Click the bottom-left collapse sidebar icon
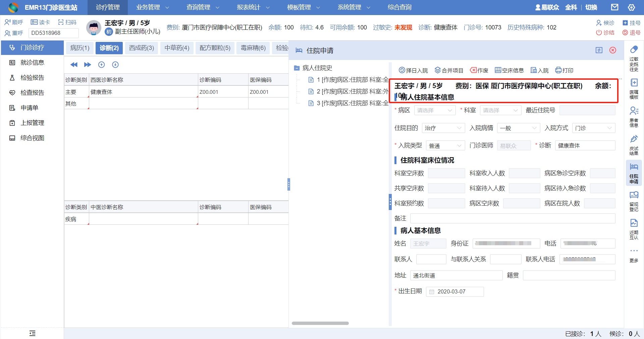 click(32, 333)
